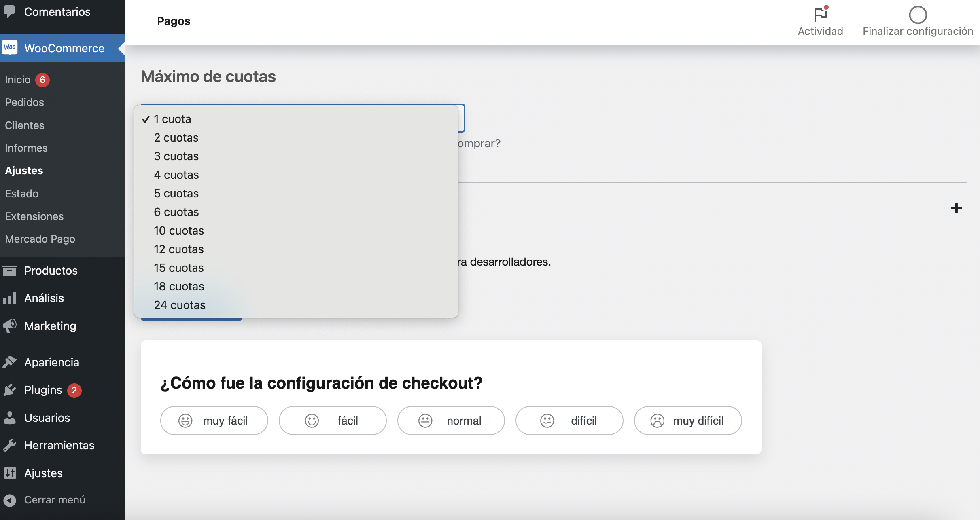Click the Inicio badge showing 6
980x520 pixels.
tap(42, 80)
